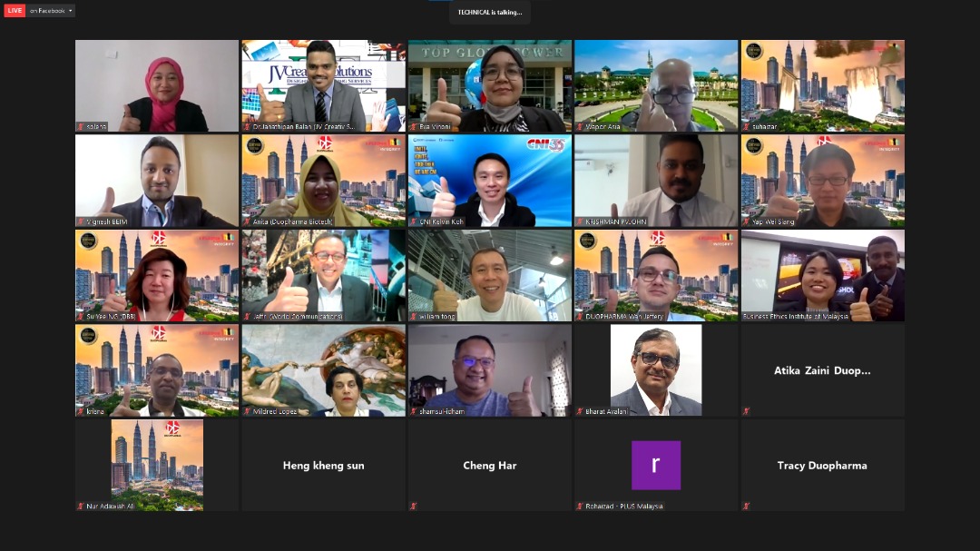
Task: Click muted mic icon beside Nur Adawiah Ali
Action: coord(81,506)
